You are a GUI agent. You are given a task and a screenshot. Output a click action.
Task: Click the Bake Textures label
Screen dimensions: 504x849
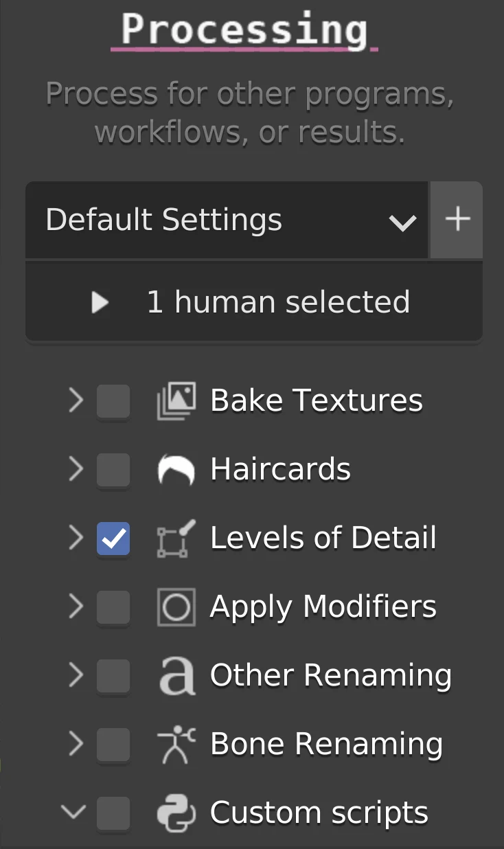point(317,400)
